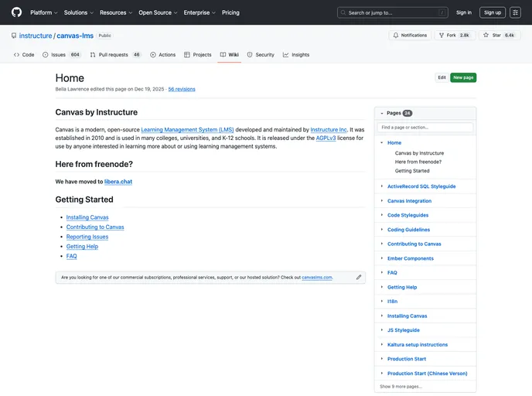Click the repository icon next to instructure
This screenshot has width=532, height=396.
coord(14,36)
